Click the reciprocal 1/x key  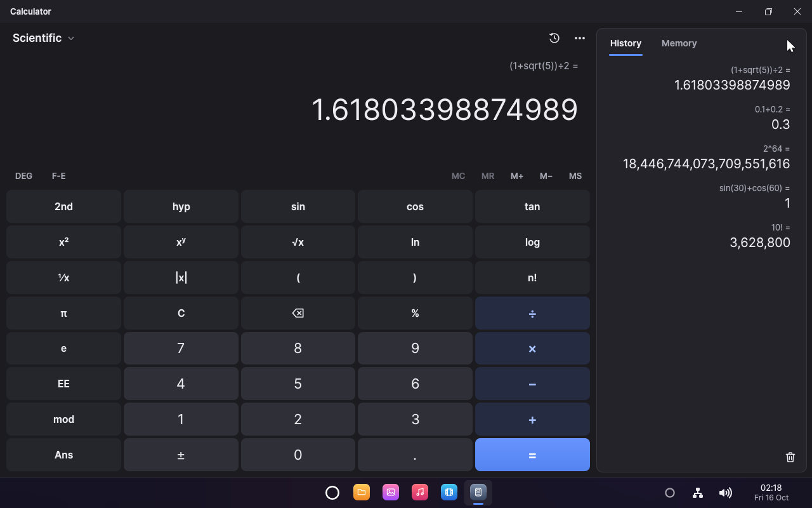pos(63,277)
